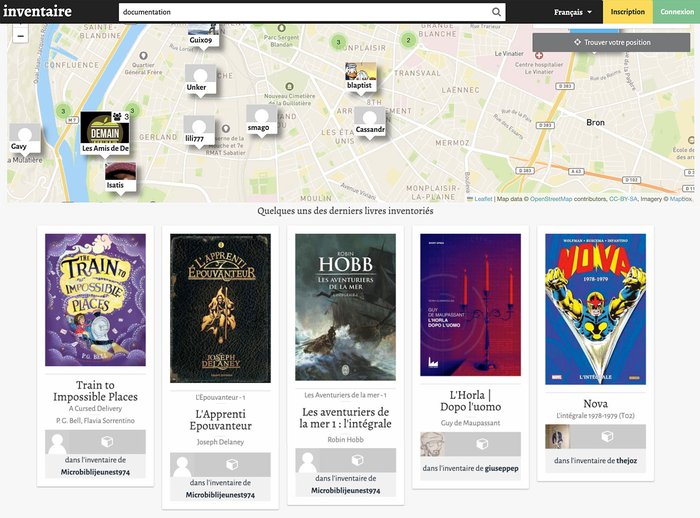This screenshot has width=700, height=518.
Task: Open the Guix09 map marker
Action: click(203, 35)
